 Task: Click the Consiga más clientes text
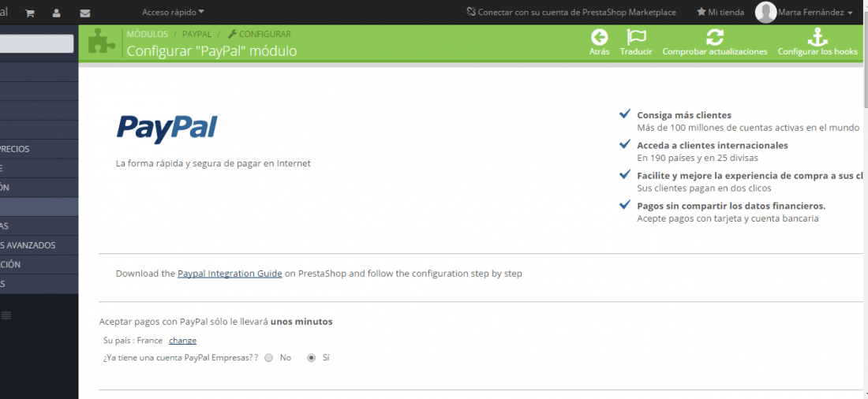684,115
